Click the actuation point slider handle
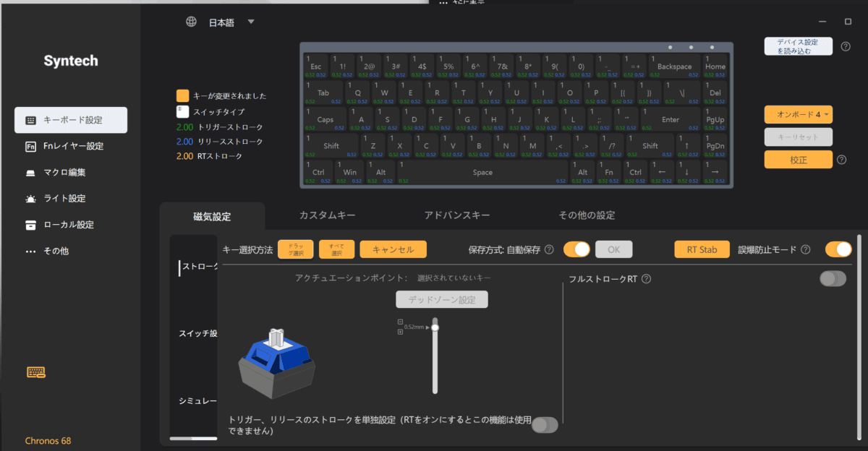The image size is (868, 451). [x=435, y=327]
